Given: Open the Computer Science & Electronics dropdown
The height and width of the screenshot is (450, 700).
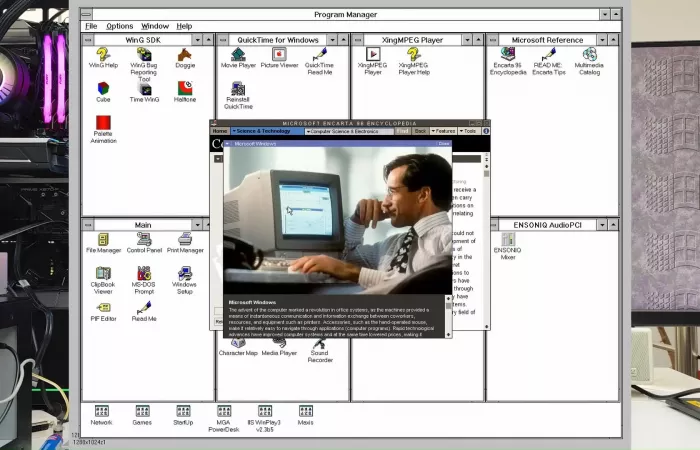Looking at the screenshot, I should tap(349, 131).
